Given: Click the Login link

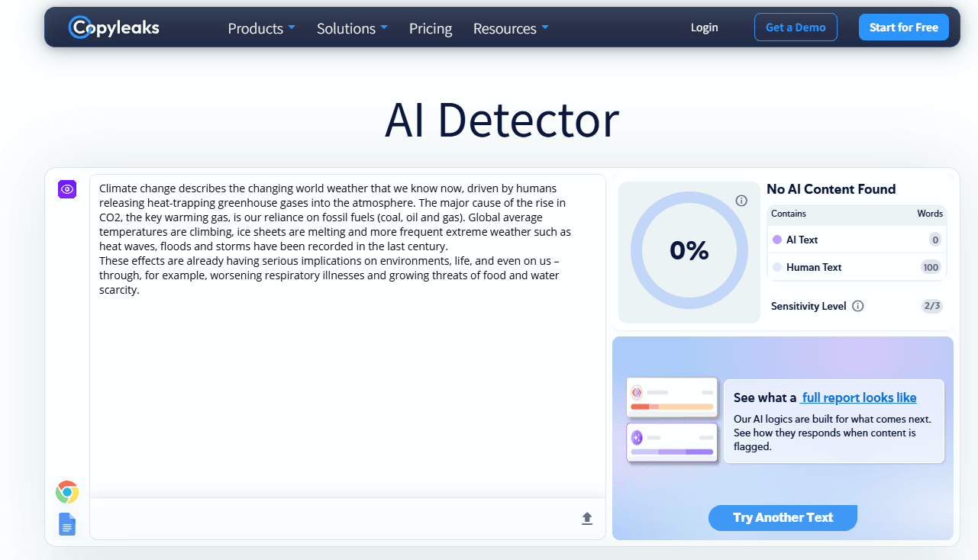Looking at the screenshot, I should (704, 27).
